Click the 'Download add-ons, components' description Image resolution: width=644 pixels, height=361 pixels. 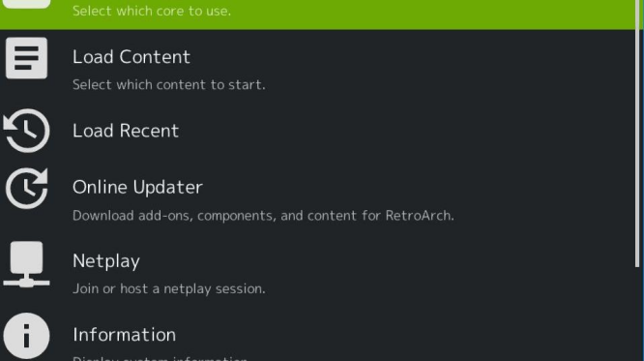(x=263, y=216)
